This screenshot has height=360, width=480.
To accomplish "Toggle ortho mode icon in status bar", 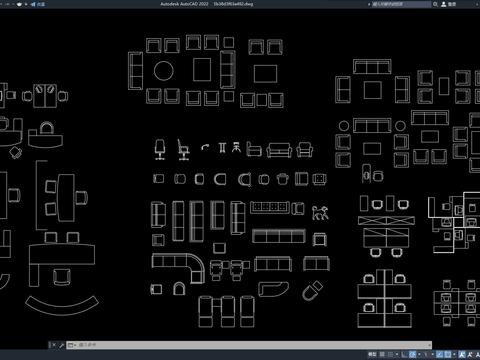I will 404,354.
